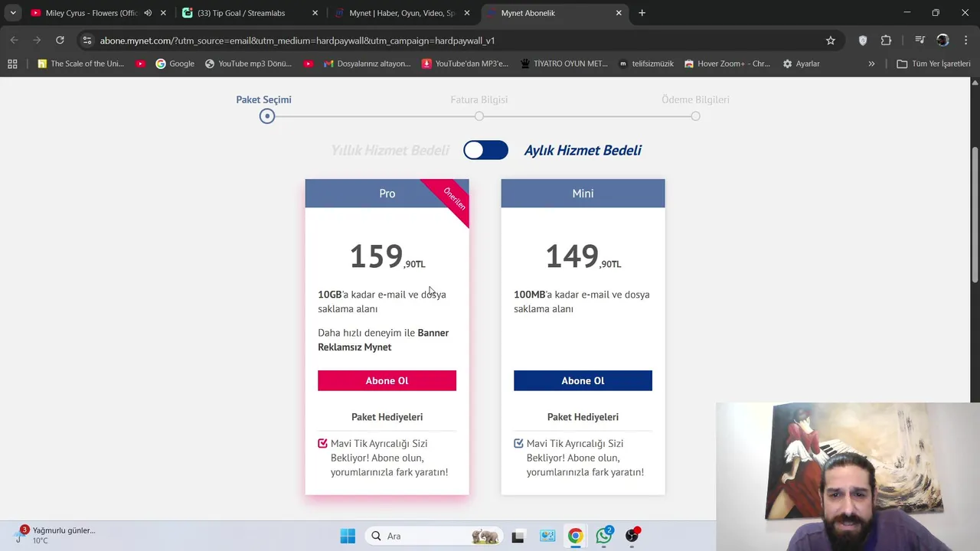Bookmark this page with the star

point(831,41)
